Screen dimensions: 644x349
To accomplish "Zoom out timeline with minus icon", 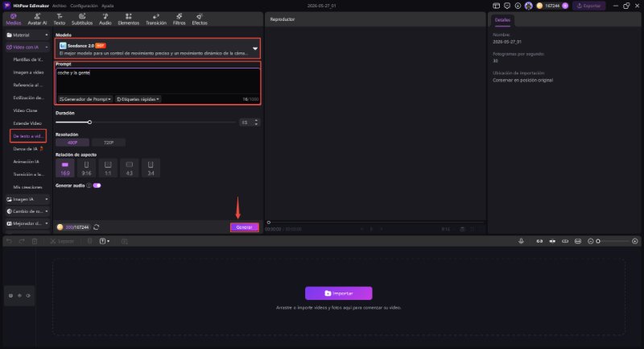I will pyautogui.click(x=590, y=241).
